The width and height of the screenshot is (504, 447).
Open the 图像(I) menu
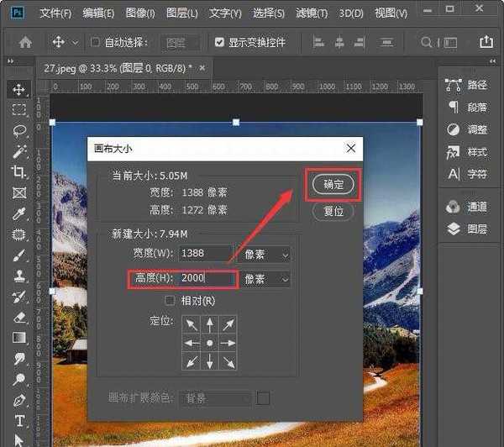pos(140,13)
